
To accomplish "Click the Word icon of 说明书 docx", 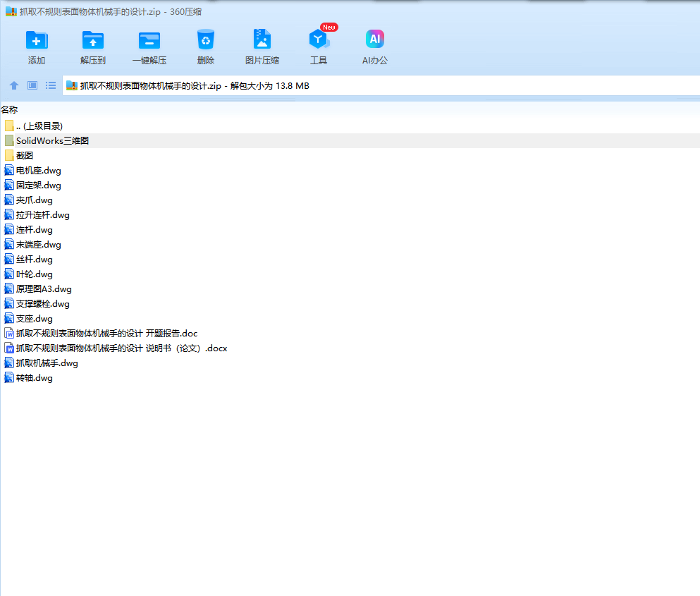I will tap(9, 348).
